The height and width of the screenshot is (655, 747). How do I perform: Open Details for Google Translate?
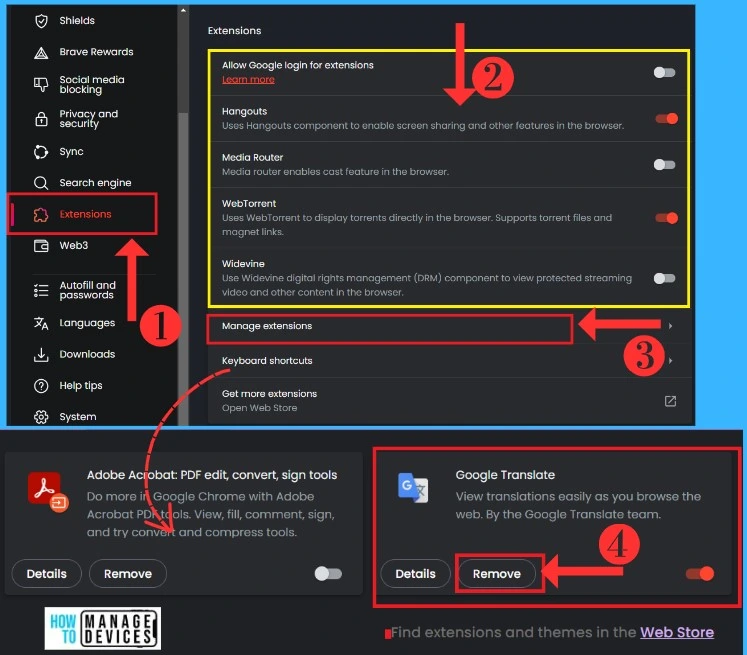[x=415, y=574]
